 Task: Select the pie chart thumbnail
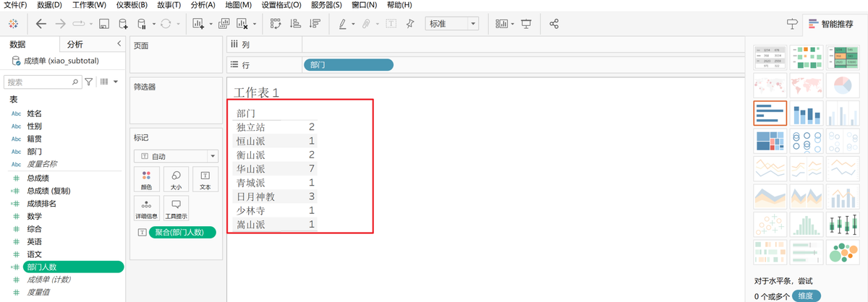coord(842,86)
